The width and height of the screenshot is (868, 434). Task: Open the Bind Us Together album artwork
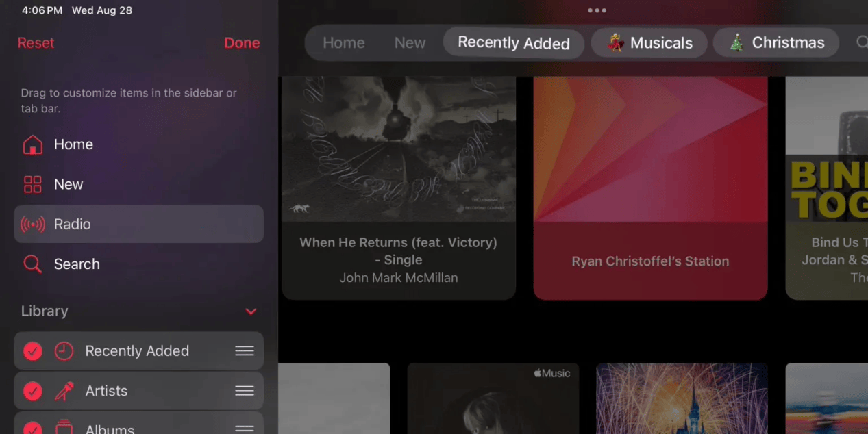827,149
